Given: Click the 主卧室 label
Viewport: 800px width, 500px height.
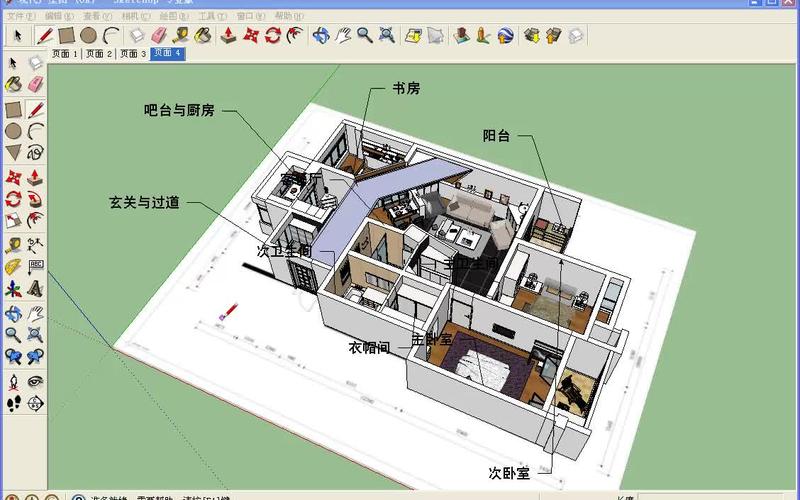Looking at the screenshot, I should coord(432,339).
